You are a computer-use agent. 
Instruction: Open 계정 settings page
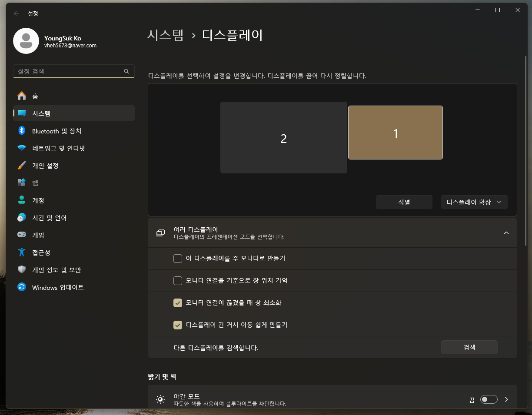[x=74, y=200]
